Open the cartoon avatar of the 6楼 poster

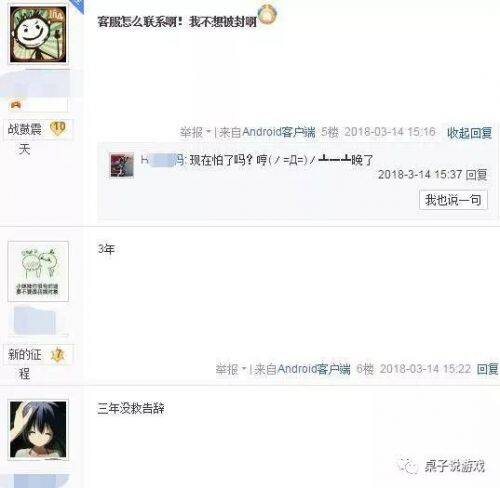pyautogui.click(x=38, y=271)
